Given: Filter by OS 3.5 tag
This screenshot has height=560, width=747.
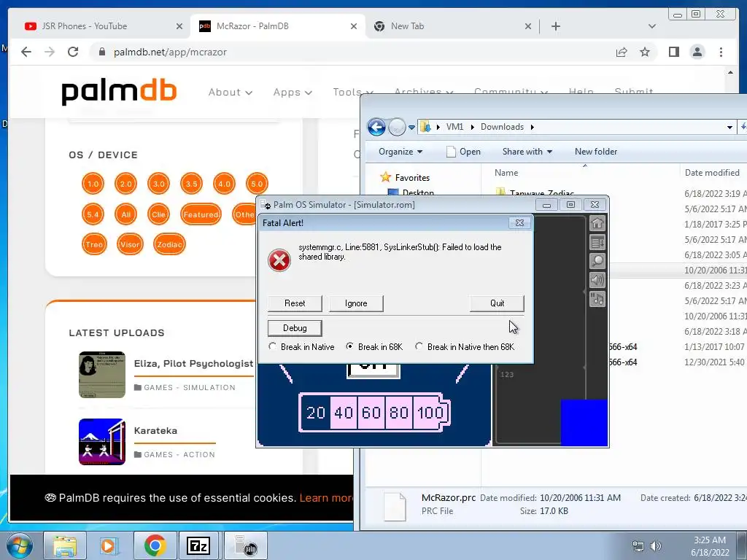Looking at the screenshot, I should (192, 184).
